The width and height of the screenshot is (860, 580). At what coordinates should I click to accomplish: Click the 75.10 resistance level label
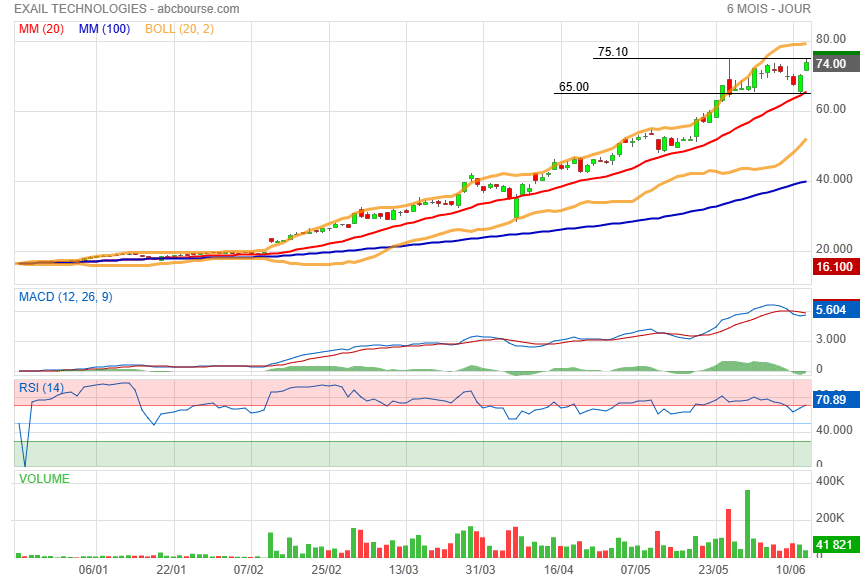click(613, 52)
